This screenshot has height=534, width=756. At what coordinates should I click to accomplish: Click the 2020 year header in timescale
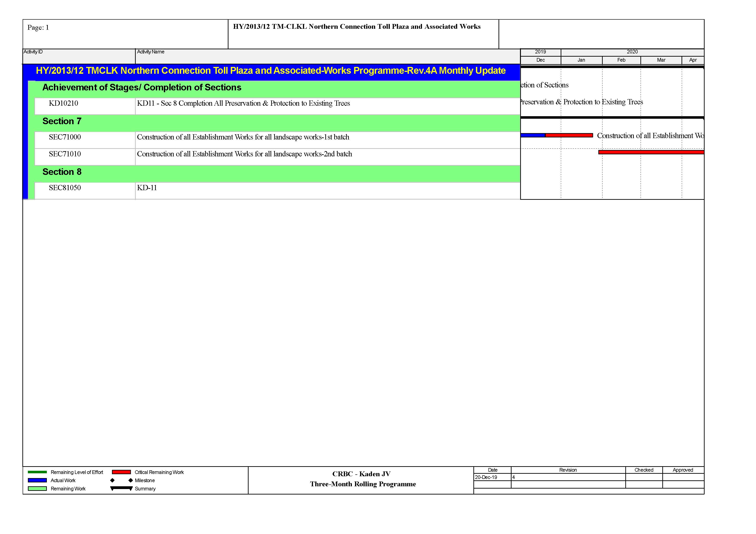click(x=632, y=52)
